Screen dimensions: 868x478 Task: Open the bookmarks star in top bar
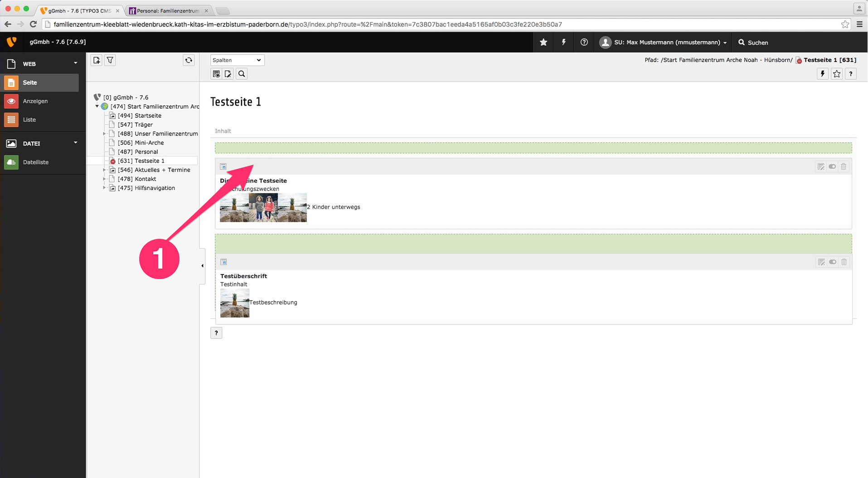point(543,42)
